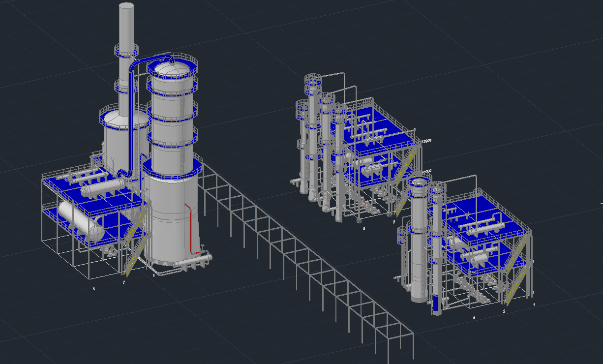
Task: Select the yellow staircase of the middle unit
Action: tap(405, 181)
